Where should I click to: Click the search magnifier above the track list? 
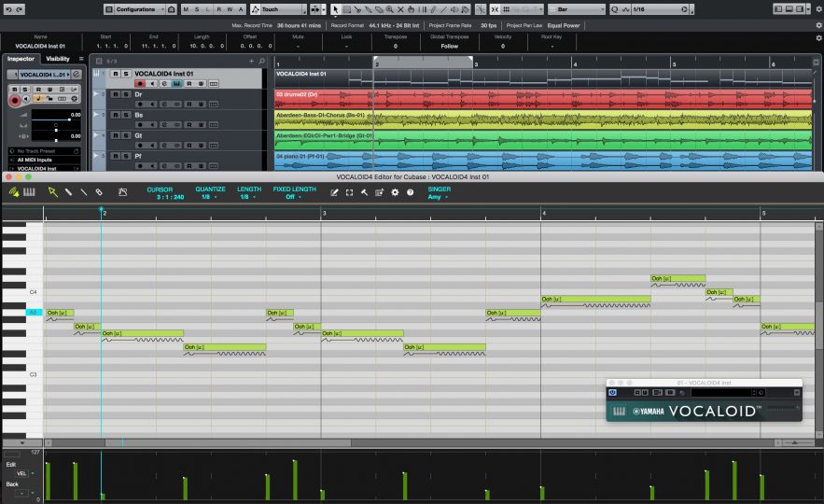click(261, 62)
